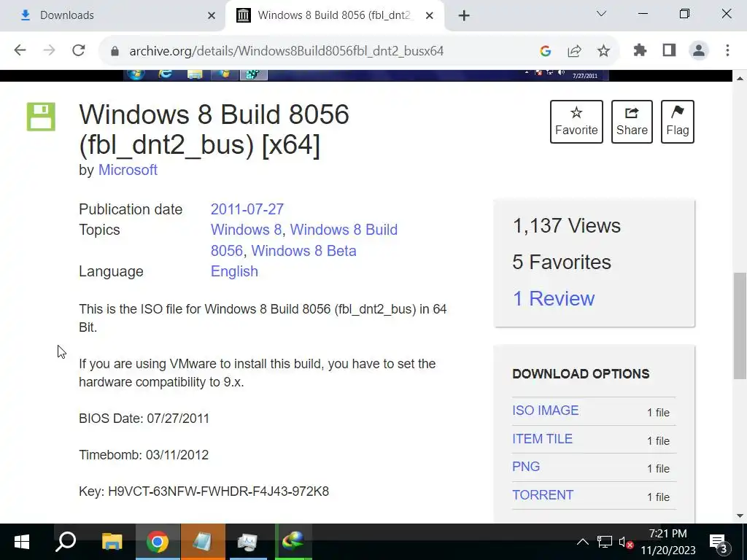Open publication date 2011-07-27 link

click(247, 209)
